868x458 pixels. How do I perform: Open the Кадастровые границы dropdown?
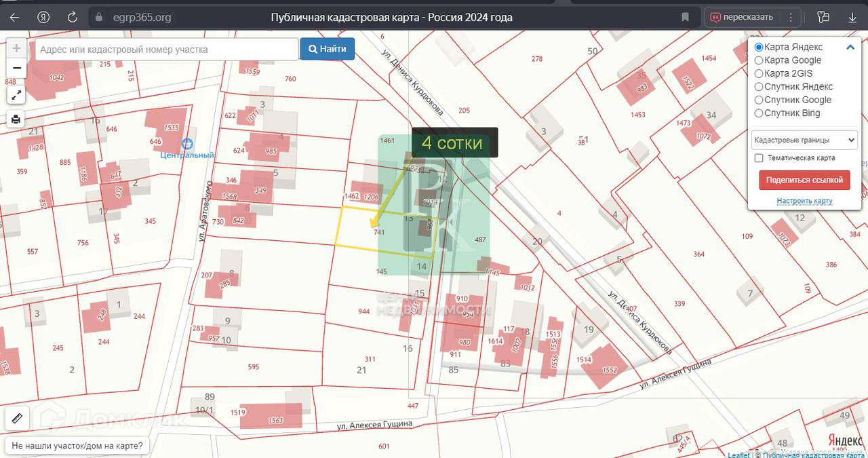pos(804,140)
